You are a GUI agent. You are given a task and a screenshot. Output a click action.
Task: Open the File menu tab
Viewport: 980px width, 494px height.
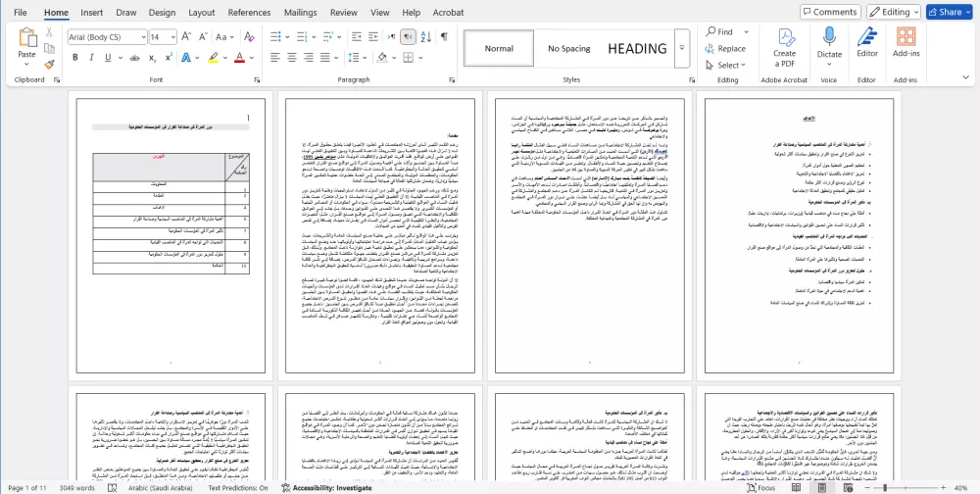coord(20,13)
